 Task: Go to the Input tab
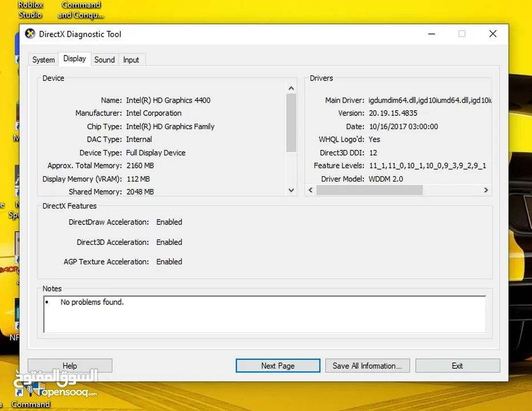pos(131,60)
